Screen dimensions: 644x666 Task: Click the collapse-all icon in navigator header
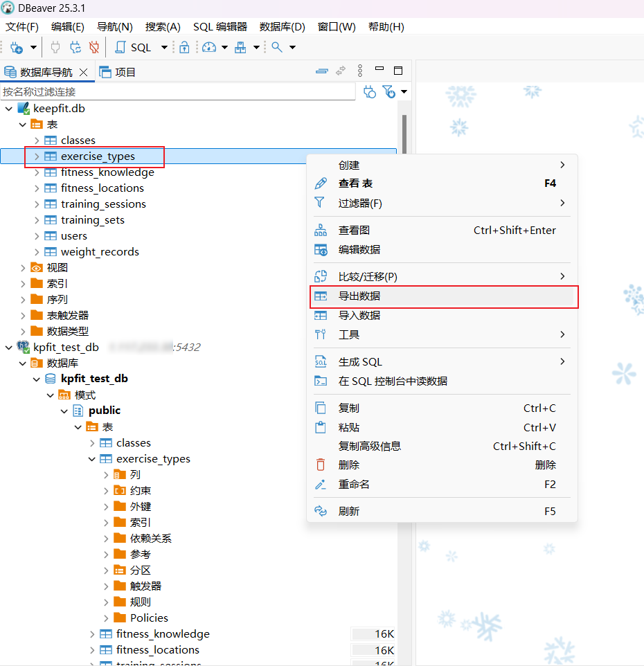click(x=322, y=71)
